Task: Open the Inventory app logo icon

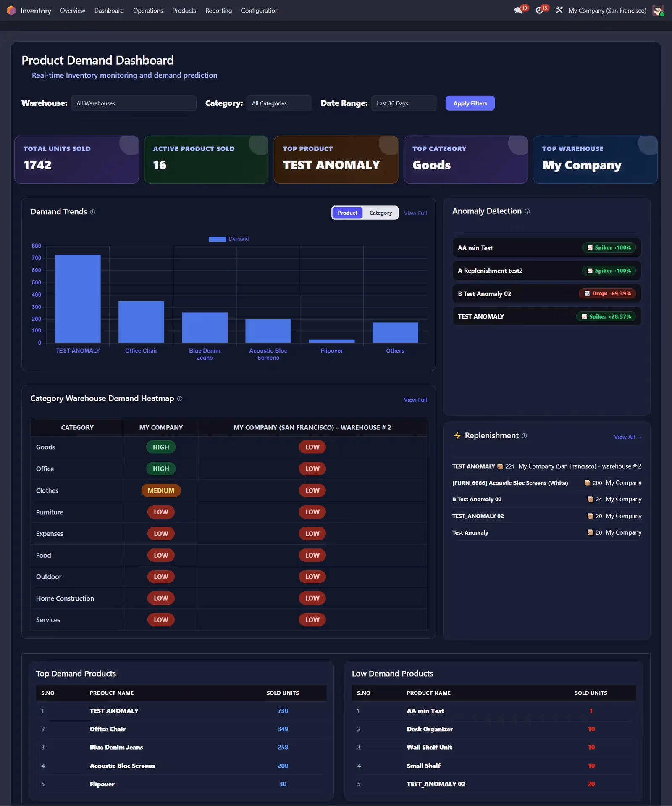Action: click(x=11, y=10)
